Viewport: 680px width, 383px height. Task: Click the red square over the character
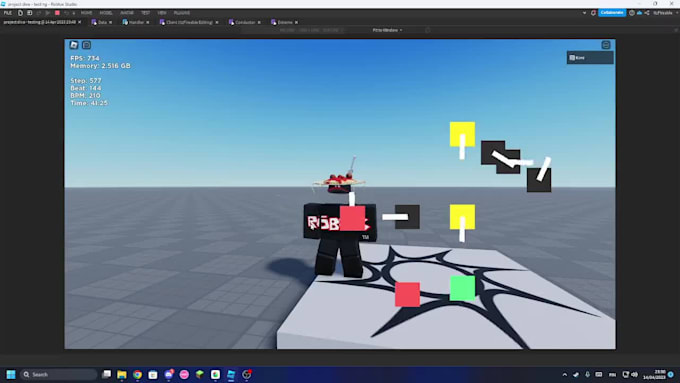[352, 218]
